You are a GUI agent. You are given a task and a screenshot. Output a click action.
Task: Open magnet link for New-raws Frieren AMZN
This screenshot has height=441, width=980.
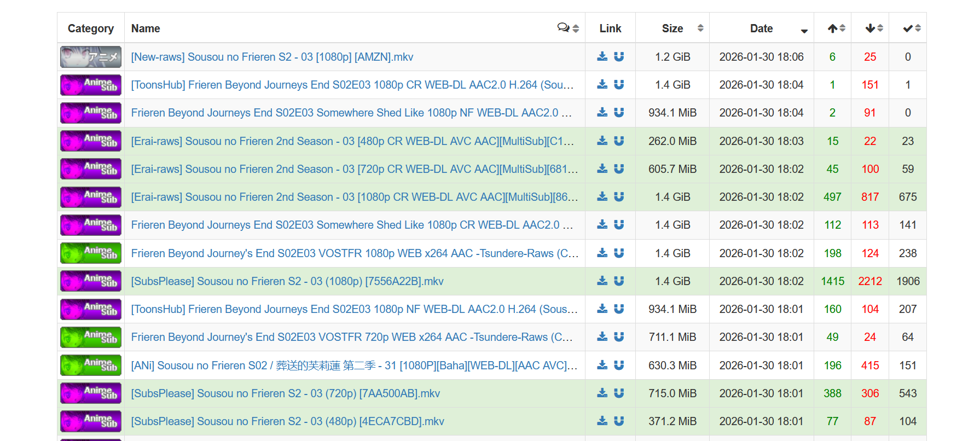pyautogui.click(x=619, y=56)
